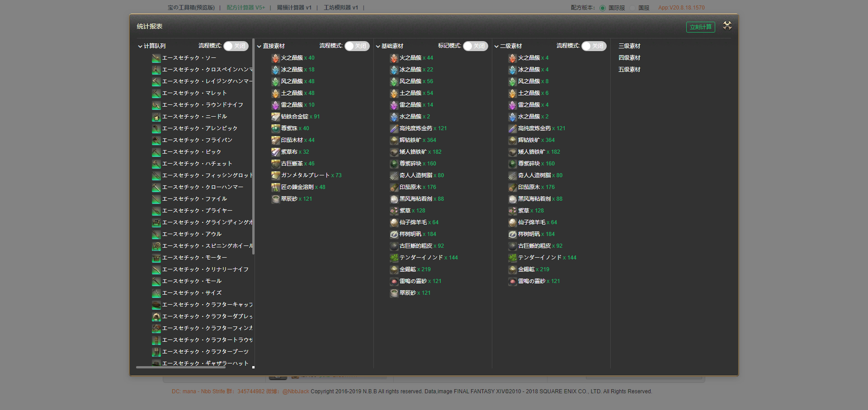The height and width of the screenshot is (410, 868).
Task: Click 高纯度炼金药 x 121 icon in 基础素材
Action: coord(394,128)
